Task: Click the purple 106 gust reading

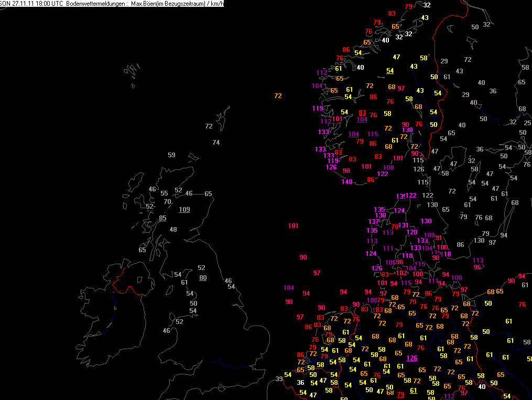Action: pyautogui.click(x=390, y=263)
